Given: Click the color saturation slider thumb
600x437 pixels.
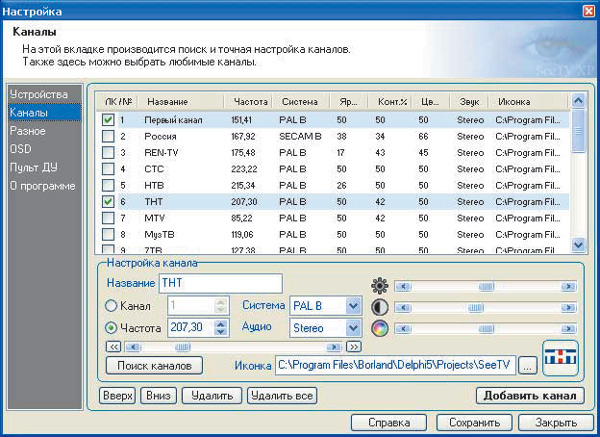Looking at the screenshot, I should pos(486,328).
